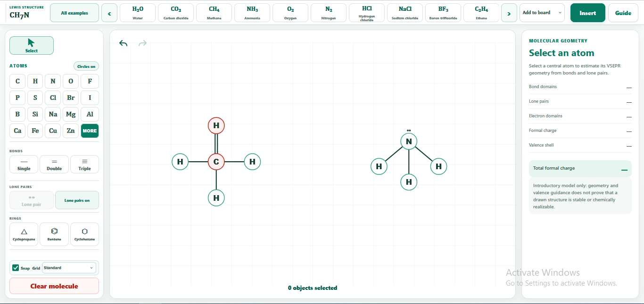Viewport: 644px width, 304px height.
Task: Open the Add to board dropdown
Action: click(542, 13)
